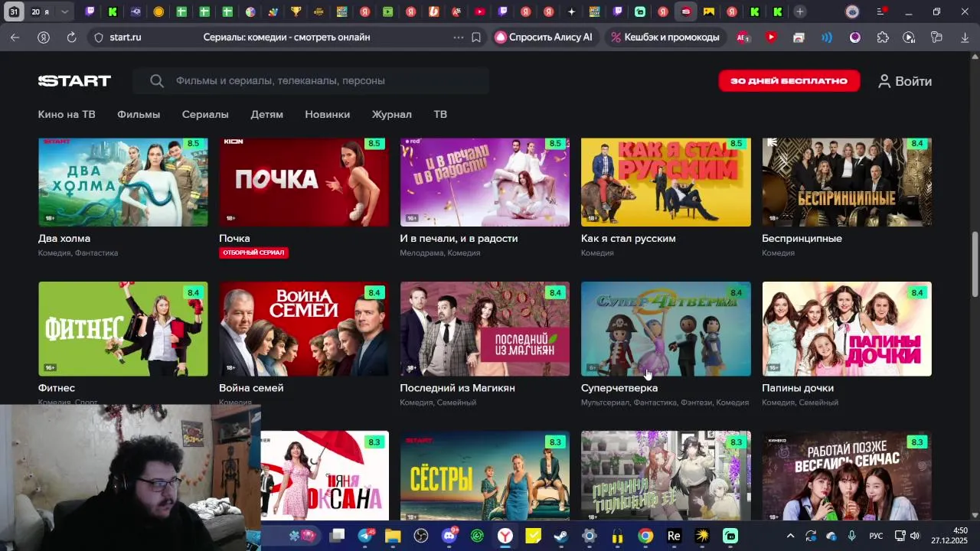This screenshot has height=551, width=980.
Task: Click the 30 дней бесплатно button
Action: pos(789,81)
